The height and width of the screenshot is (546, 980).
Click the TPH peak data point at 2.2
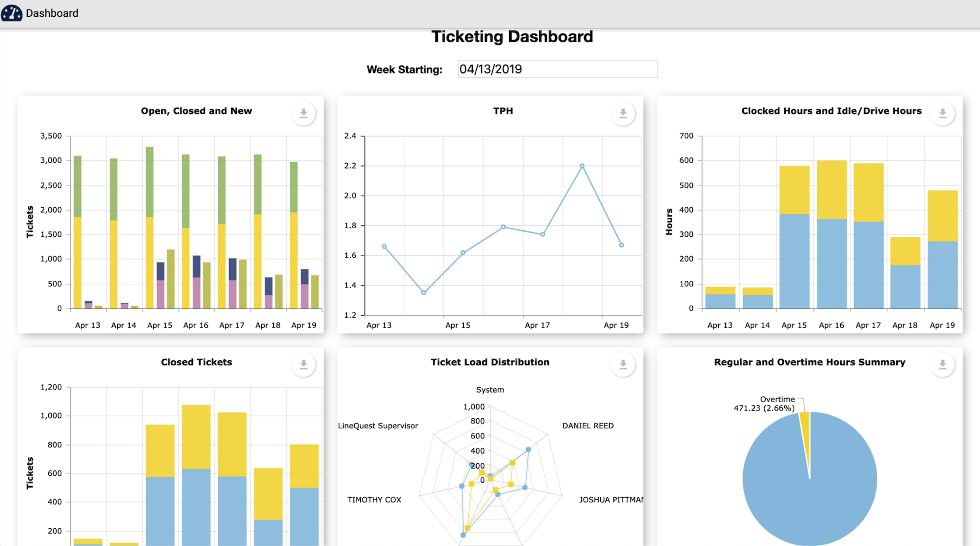pyautogui.click(x=582, y=166)
